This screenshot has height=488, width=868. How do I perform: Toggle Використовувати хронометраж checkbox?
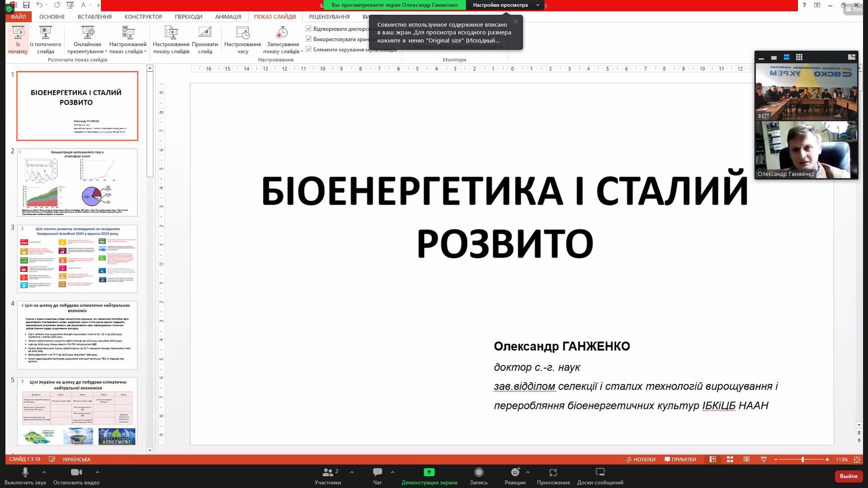[x=309, y=39]
